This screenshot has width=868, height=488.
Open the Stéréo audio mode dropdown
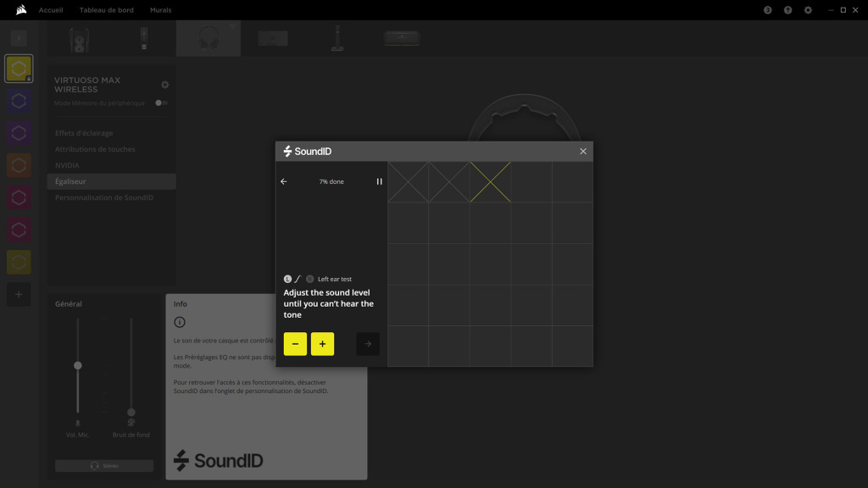click(x=104, y=466)
